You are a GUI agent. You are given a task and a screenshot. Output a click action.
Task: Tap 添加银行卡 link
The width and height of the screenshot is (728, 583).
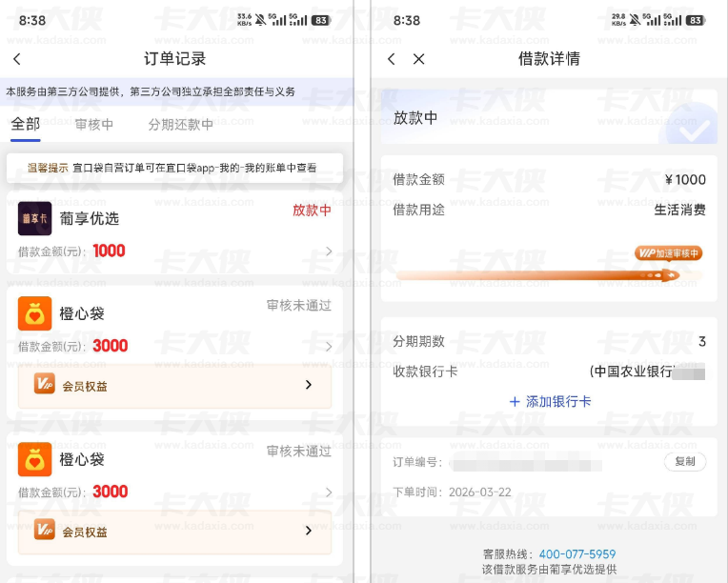[558, 401]
